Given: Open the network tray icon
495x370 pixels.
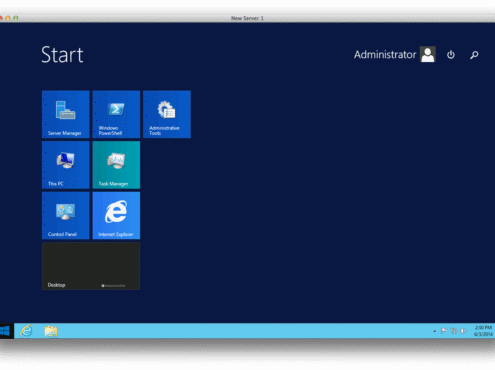Looking at the screenshot, I should click(454, 331).
